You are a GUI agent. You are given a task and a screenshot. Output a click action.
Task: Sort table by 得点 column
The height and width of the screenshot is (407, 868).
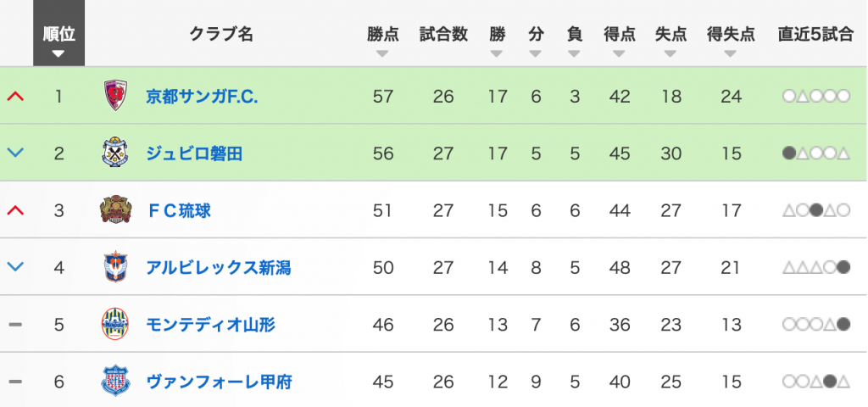tap(620, 41)
